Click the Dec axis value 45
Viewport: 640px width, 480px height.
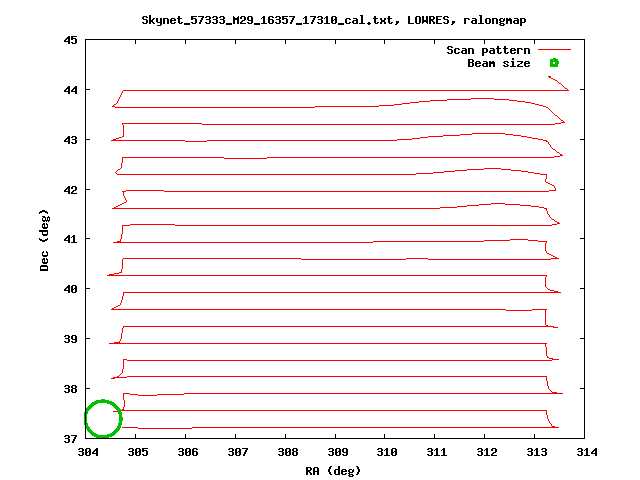point(70,40)
